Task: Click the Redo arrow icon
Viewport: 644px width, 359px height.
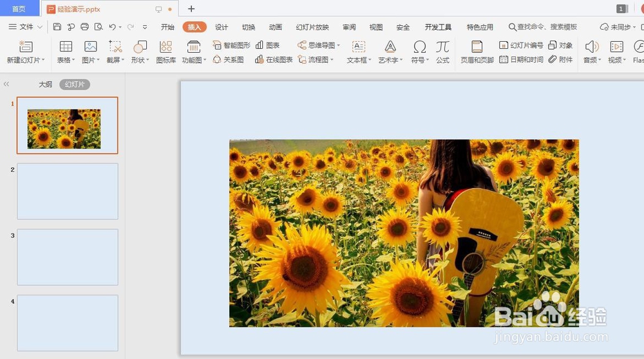Action: (x=131, y=26)
